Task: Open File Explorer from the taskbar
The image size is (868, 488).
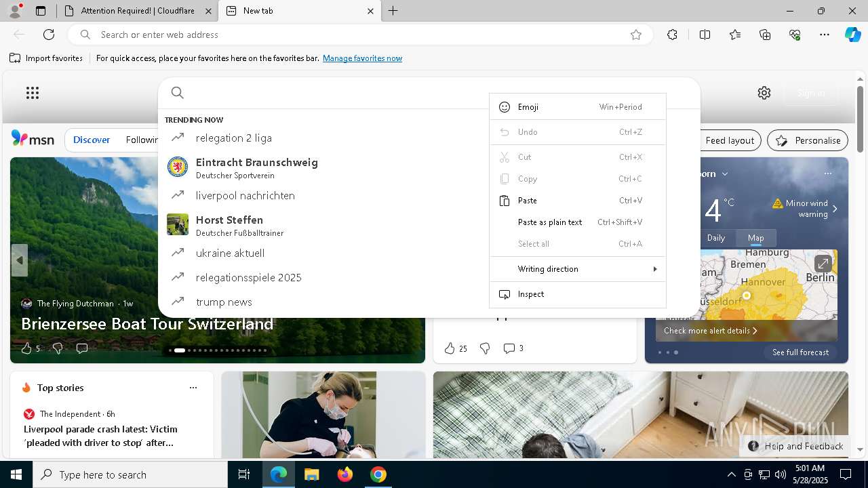Action: click(x=311, y=474)
